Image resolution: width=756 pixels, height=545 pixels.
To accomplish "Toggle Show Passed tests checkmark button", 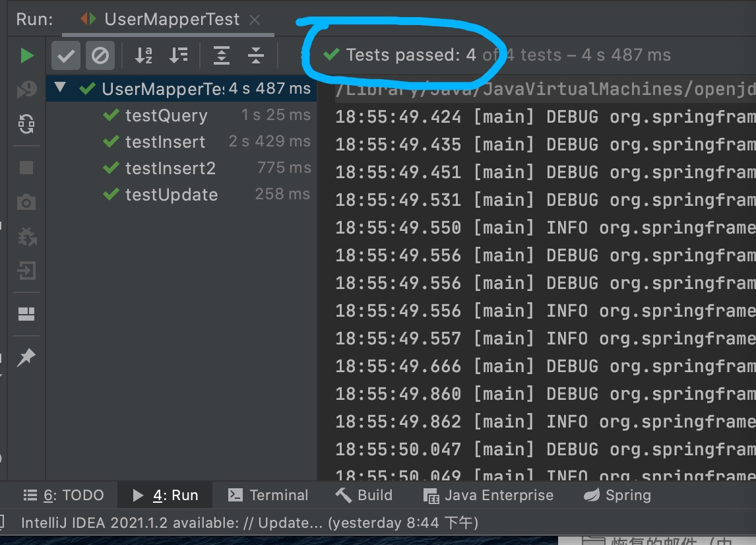I will 66,55.
